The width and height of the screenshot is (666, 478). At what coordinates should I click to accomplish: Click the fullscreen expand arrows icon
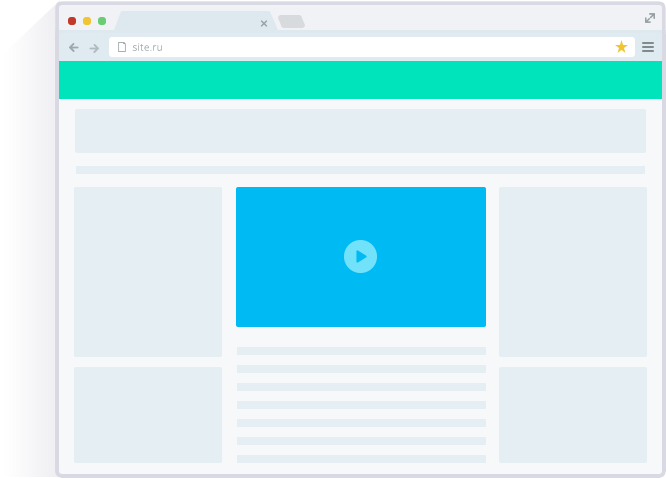pyautogui.click(x=649, y=18)
